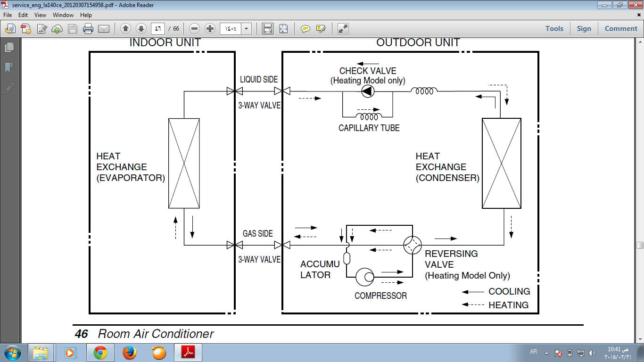Expand the zoom percentage dropdown

[246, 29]
